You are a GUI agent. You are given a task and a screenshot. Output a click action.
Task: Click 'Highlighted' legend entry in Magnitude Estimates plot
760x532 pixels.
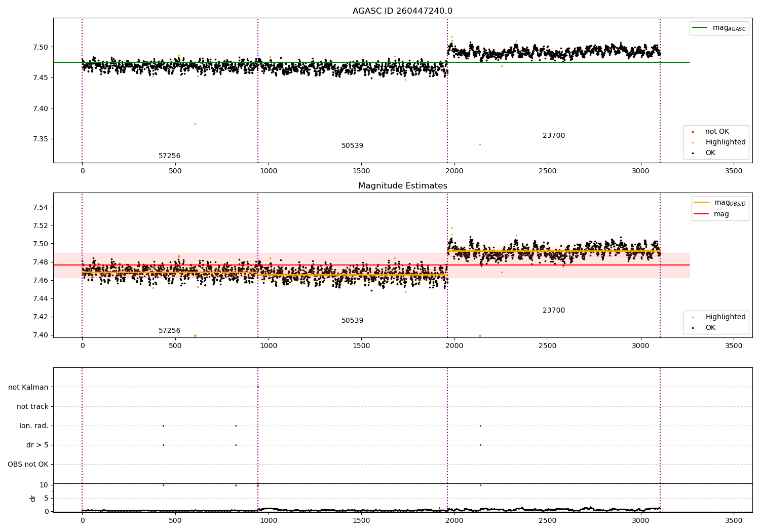point(719,317)
